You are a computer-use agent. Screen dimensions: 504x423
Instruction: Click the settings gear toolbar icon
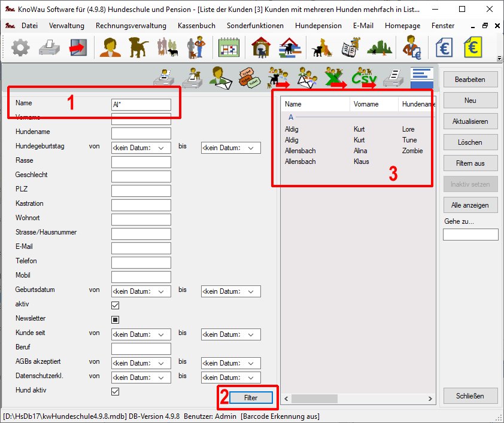tap(20, 48)
